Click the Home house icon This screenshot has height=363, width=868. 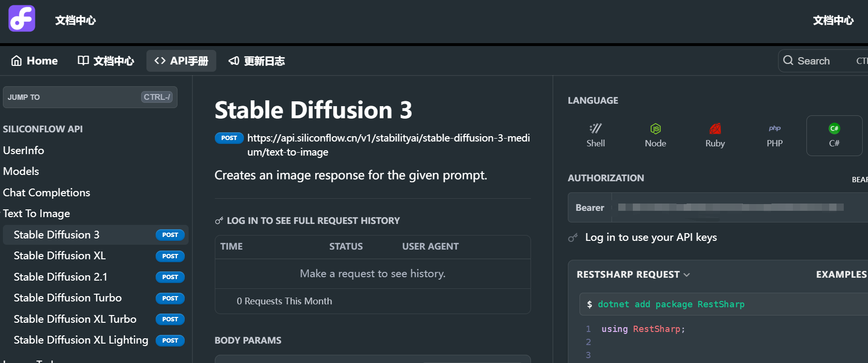point(16,61)
